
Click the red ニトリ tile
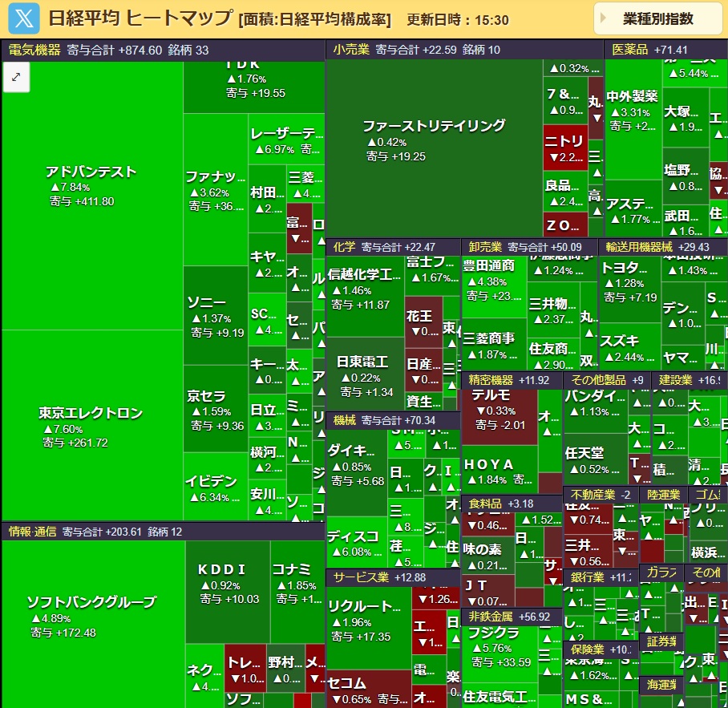565,148
